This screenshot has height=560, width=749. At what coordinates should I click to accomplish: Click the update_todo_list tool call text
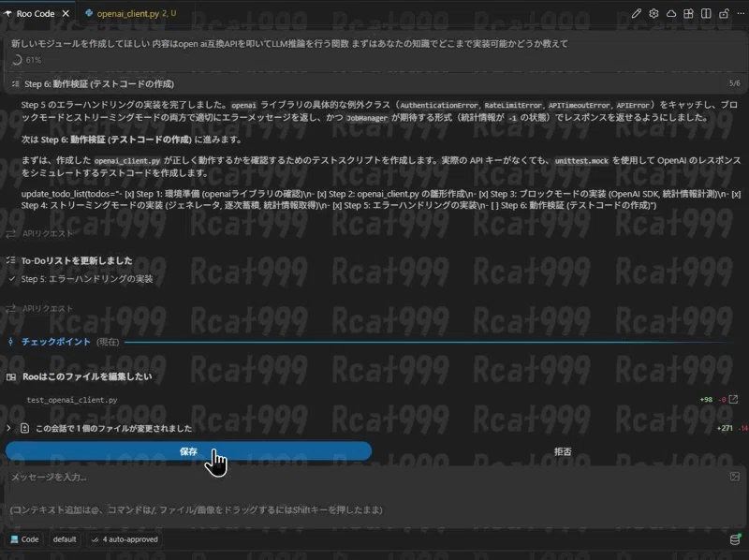pos(381,199)
